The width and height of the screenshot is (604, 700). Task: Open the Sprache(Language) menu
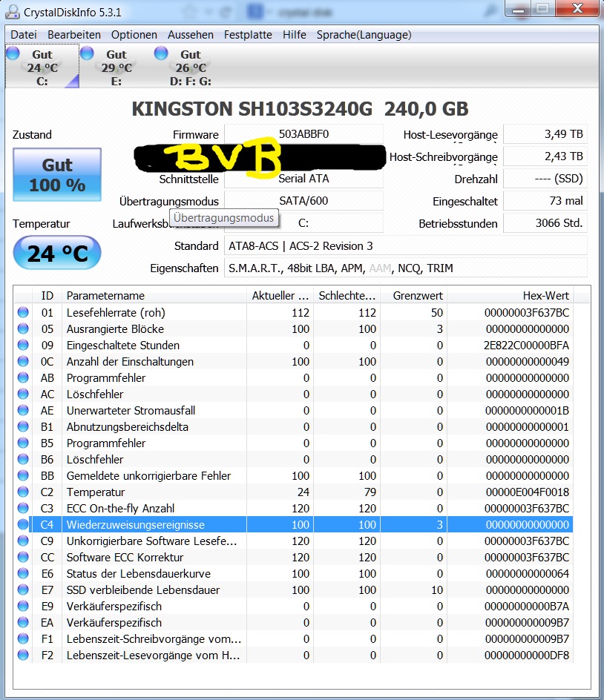364,35
